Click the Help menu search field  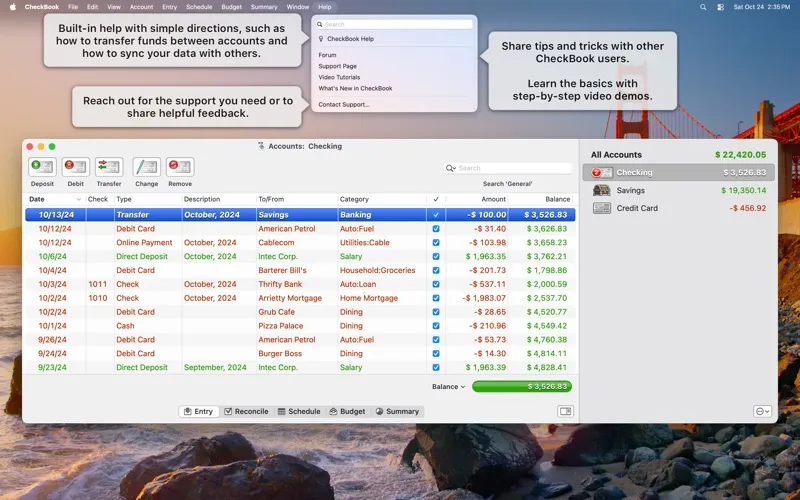394,24
